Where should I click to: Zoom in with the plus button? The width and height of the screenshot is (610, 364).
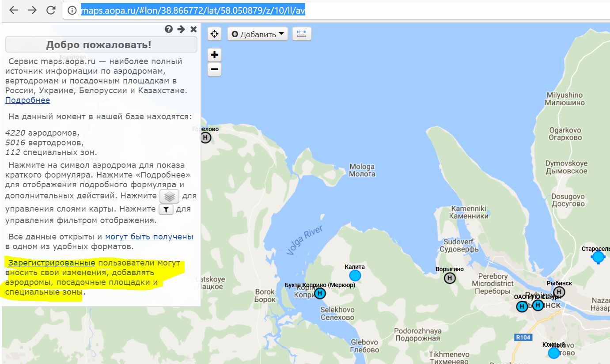(214, 55)
